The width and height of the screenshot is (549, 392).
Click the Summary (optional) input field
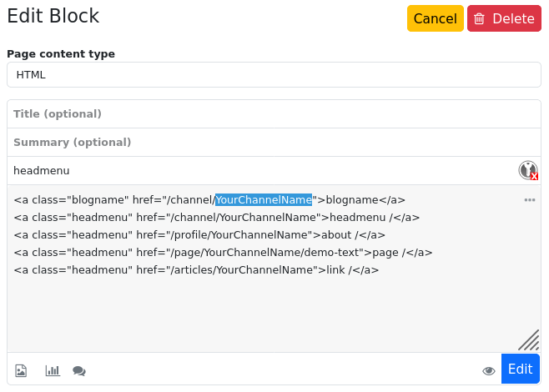(x=274, y=143)
